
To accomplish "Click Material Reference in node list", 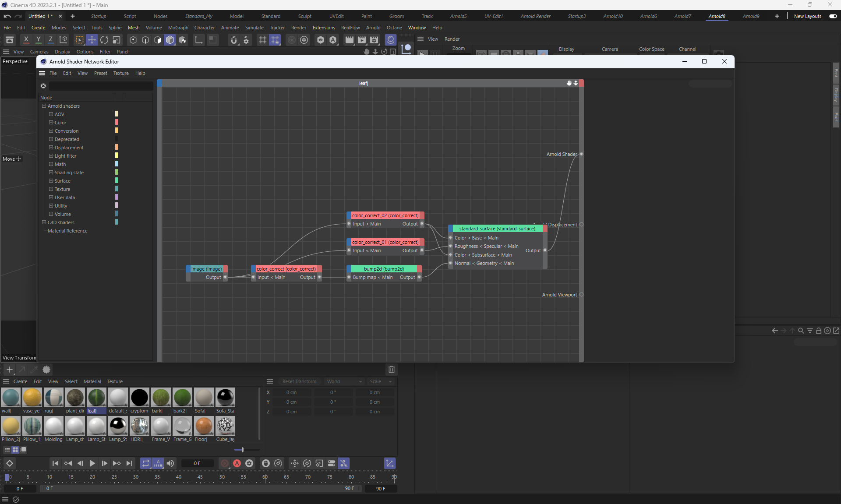I will click(67, 231).
